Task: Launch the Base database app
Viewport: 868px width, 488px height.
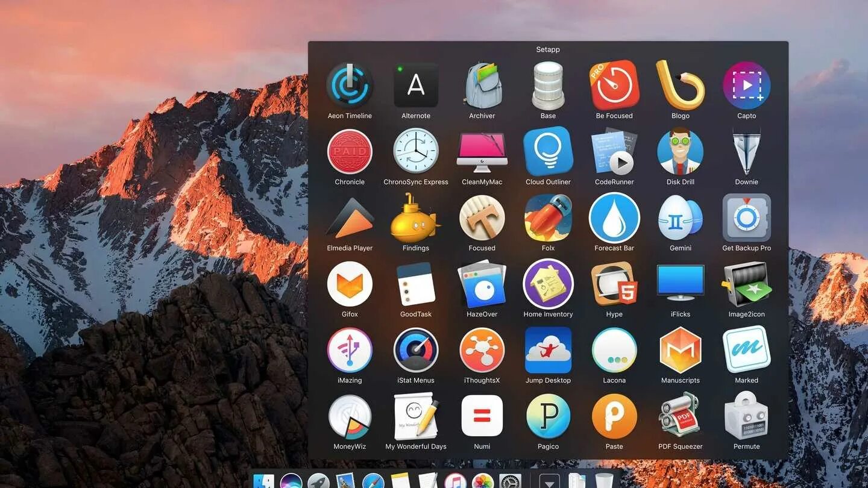Action: [x=548, y=86]
